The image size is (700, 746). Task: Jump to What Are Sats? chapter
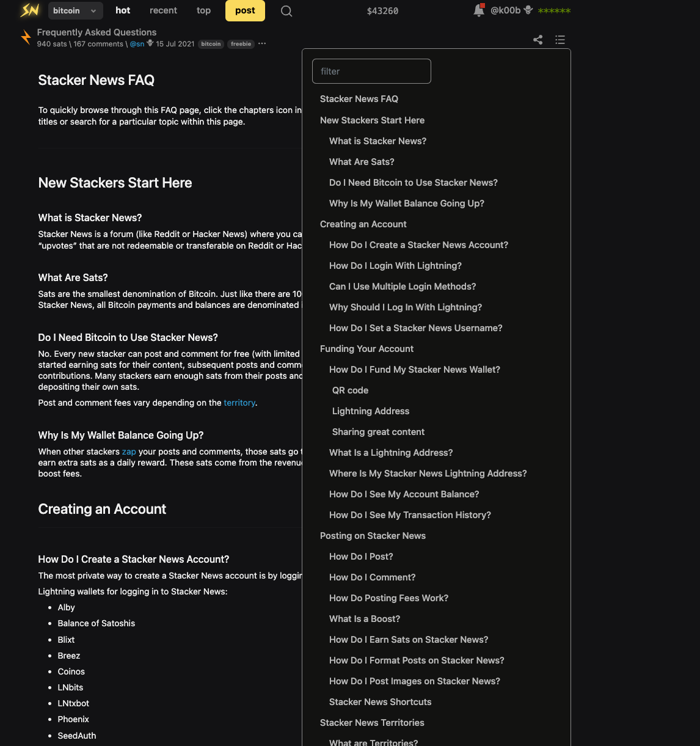coord(362,162)
